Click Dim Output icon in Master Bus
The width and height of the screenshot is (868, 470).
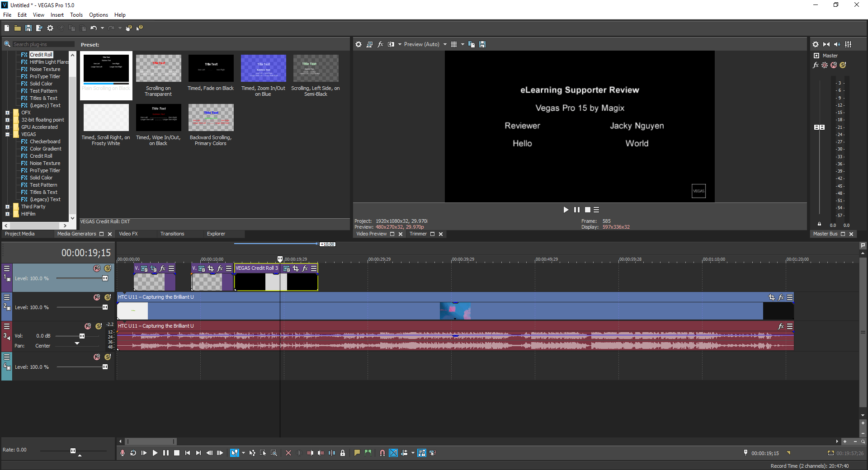837,44
